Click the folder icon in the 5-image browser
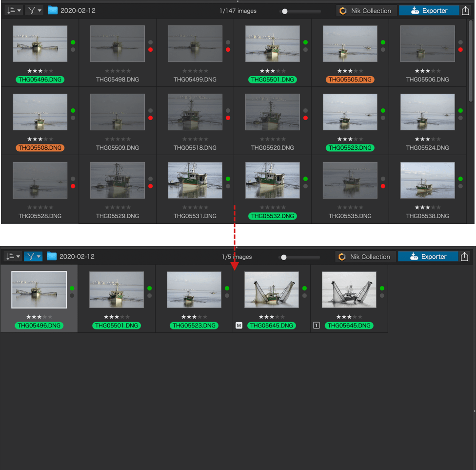 pyautogui.click(x=52, y=256)
